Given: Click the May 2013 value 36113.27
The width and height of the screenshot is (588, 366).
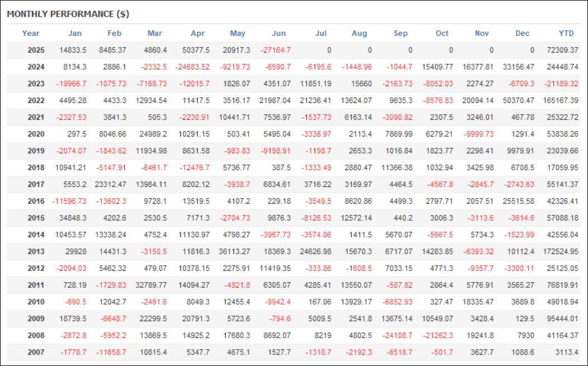Looking at the screenshot, I should click(x=235, y=251).
